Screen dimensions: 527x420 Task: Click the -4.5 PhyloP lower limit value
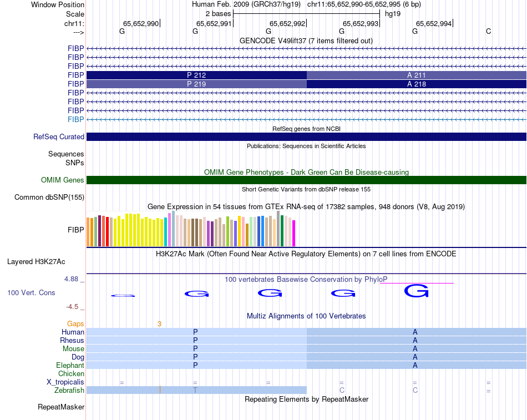coord(72,307)
